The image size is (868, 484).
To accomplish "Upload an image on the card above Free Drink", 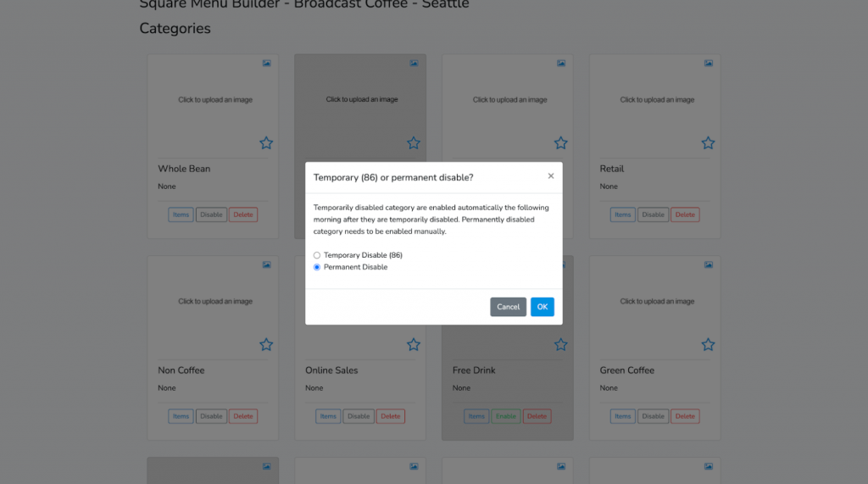I will click(509, 100).
